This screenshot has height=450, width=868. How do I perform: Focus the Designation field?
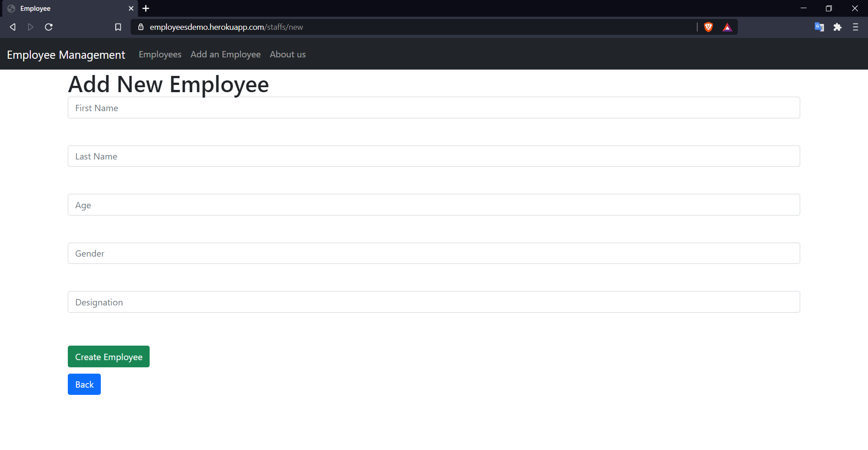(434, 302)
